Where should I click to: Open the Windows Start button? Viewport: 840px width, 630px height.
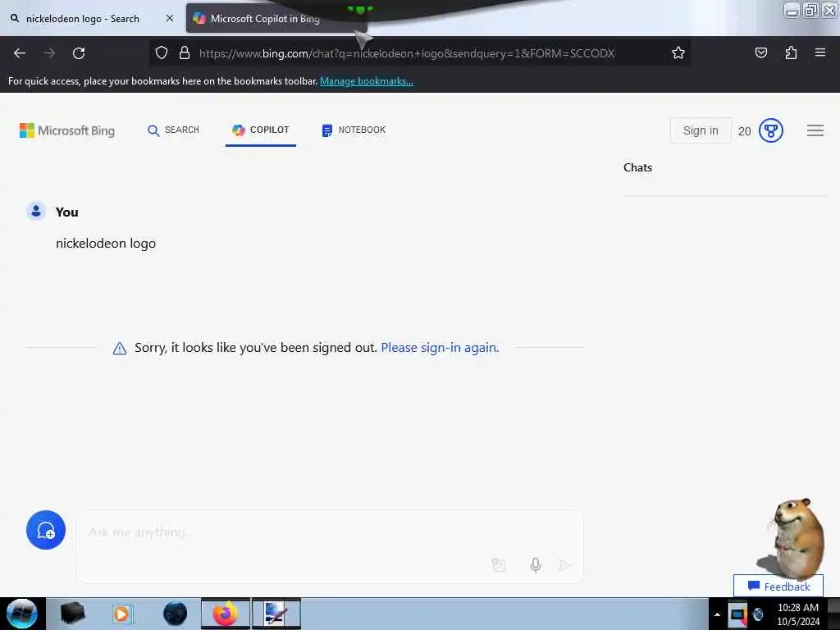22,614
